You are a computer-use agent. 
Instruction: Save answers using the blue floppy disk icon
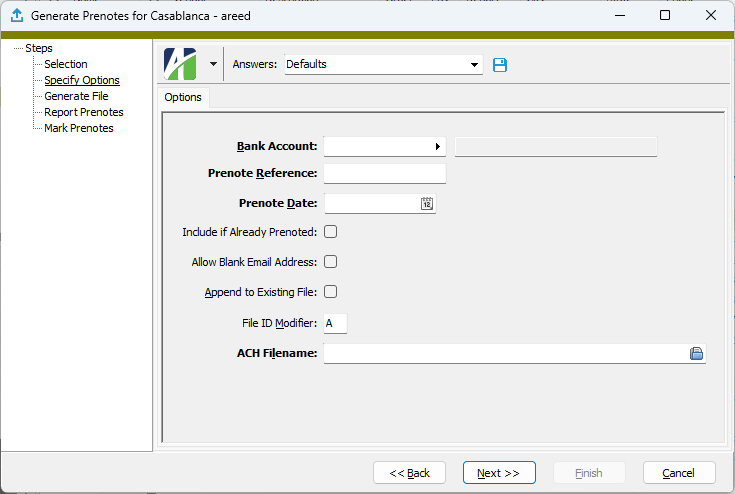(501, 65)
